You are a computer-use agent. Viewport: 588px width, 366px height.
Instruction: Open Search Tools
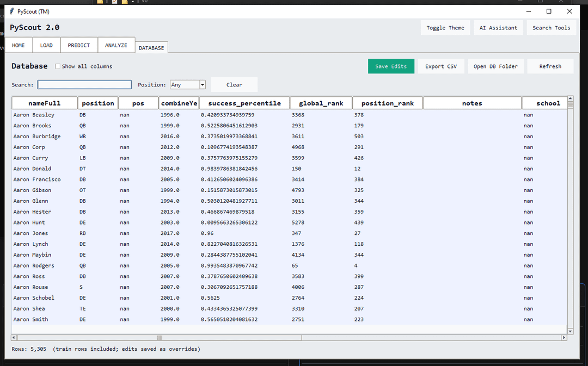pyautogui.click(x=551, y=28)
